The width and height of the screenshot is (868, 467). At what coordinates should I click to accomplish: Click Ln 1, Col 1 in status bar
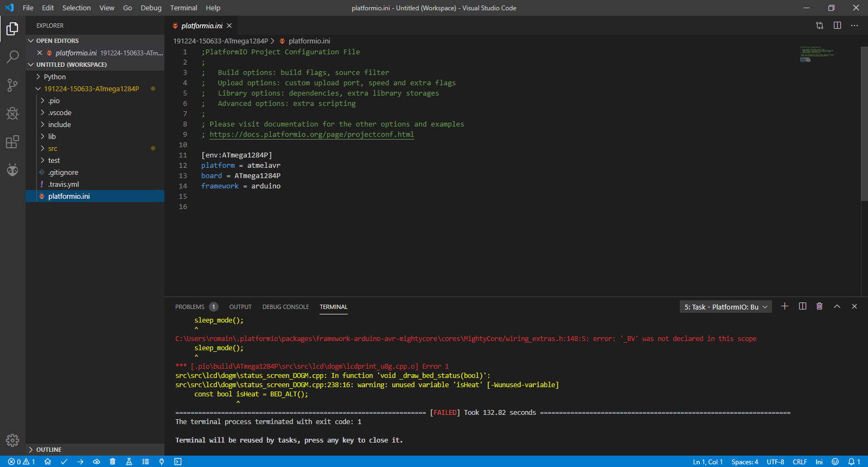pyautogui.click(x=708, y=462)
